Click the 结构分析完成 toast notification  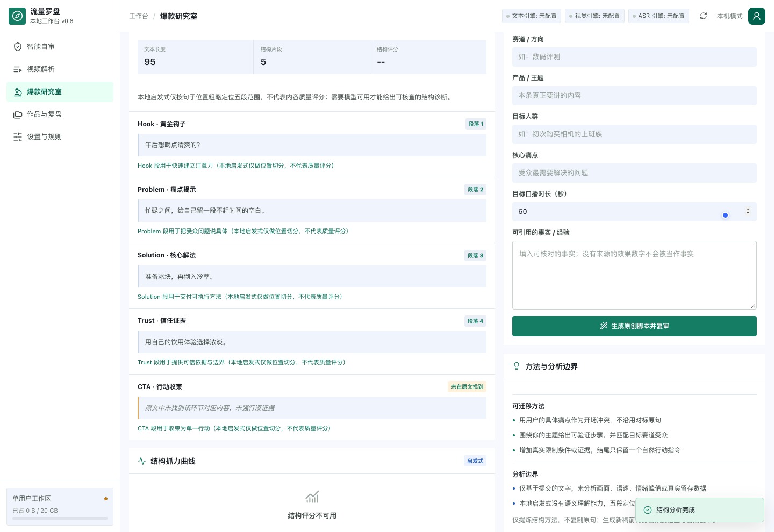pyautogui.click(x=700, y=510)
